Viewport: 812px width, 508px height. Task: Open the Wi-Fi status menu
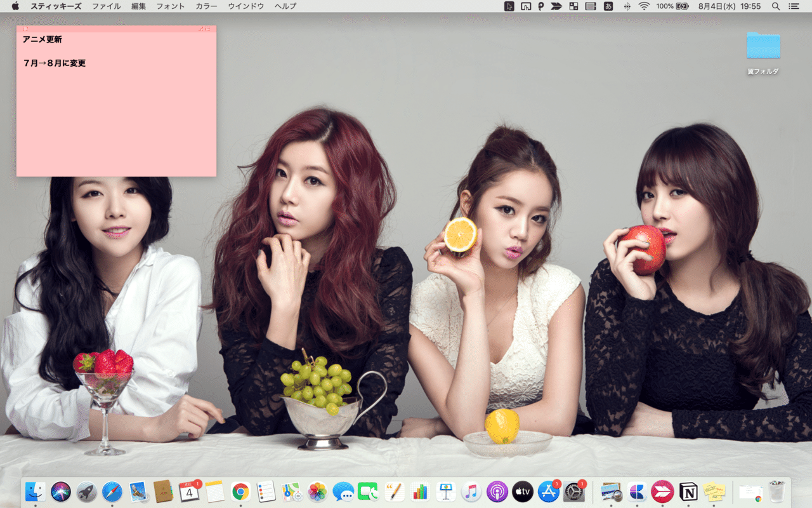(x=644, y=6)
